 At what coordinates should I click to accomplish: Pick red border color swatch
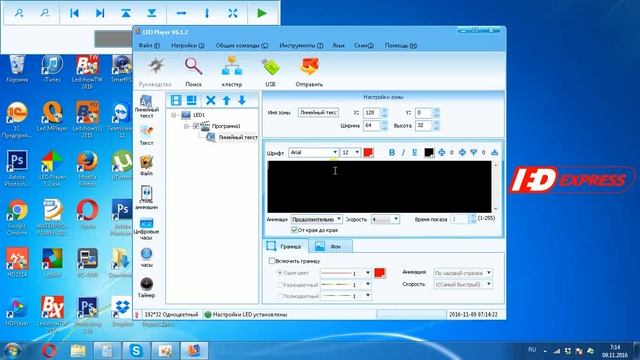(380, 273)
